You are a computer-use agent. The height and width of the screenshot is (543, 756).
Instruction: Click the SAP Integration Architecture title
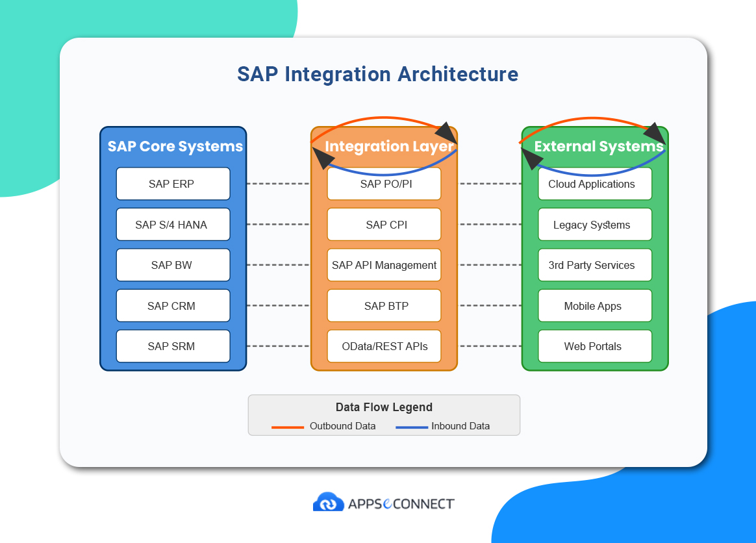pos(378,74)
